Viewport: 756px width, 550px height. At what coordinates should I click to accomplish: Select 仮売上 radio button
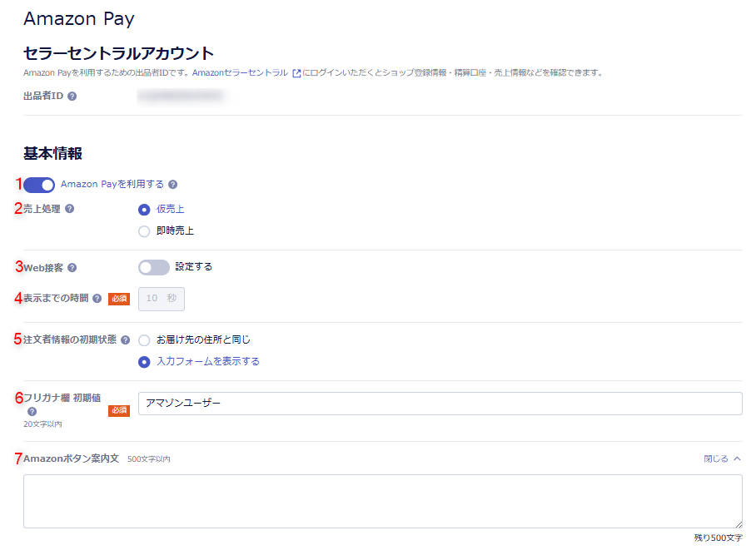click(x=144, y=209)
